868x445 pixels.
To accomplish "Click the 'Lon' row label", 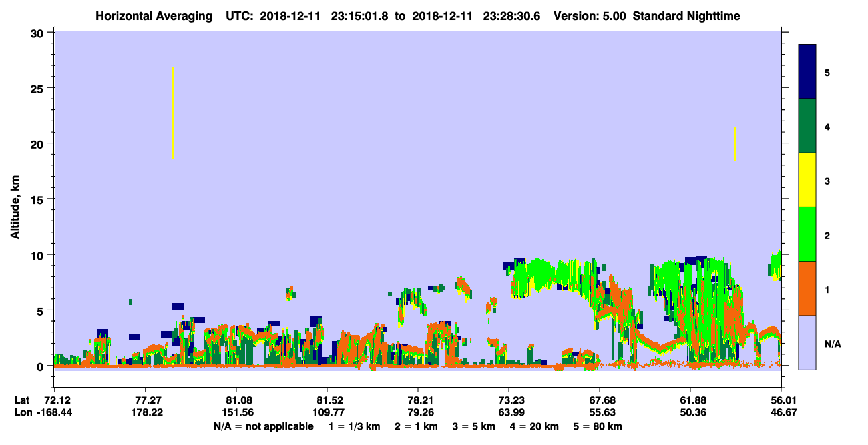I will [x=22, y=413].
